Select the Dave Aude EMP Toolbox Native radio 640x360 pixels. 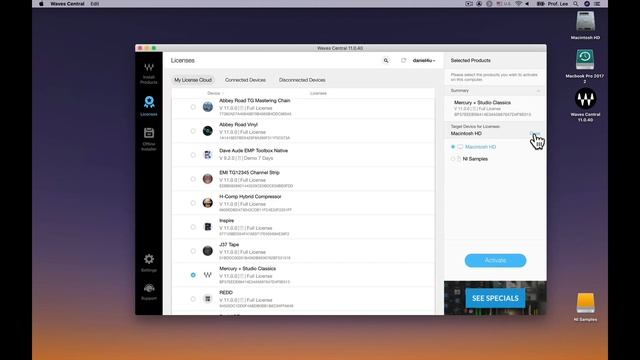click(x=193, y=155)
